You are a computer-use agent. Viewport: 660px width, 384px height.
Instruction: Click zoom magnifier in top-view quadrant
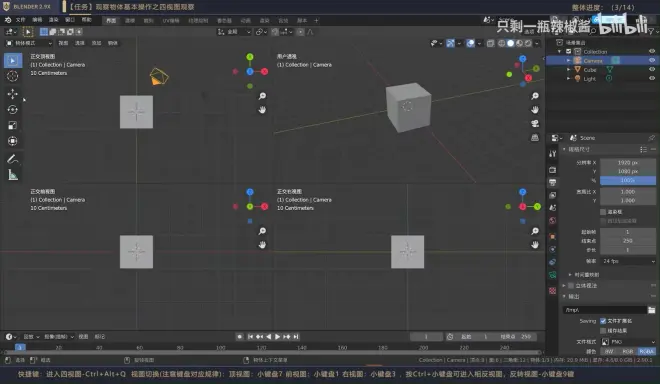click(x=262, y=96)
